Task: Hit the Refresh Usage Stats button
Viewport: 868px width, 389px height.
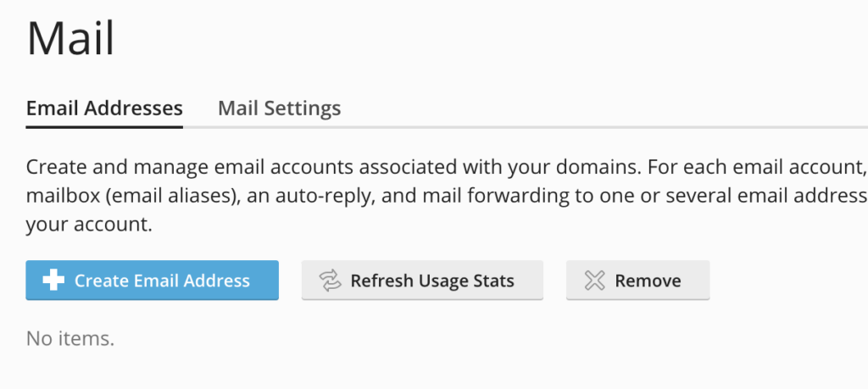Action: pos(422,281)
